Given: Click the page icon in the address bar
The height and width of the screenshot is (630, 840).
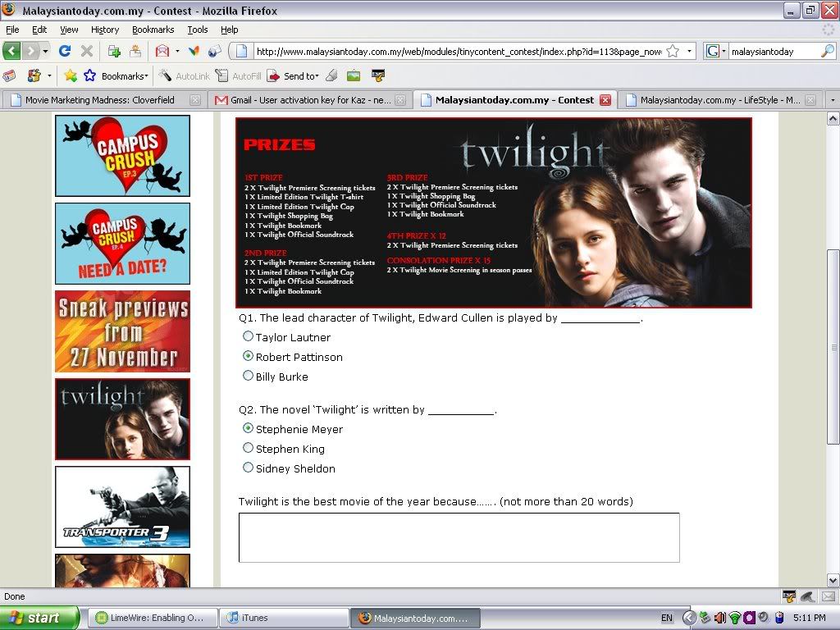Looking at the screenshot, I should [242, 52].
